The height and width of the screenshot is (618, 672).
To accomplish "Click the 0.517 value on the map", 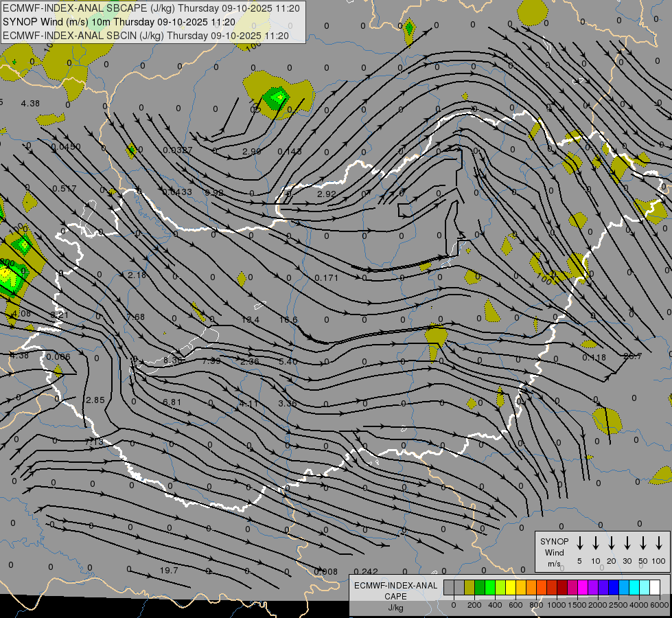I will tap(65, 188).
